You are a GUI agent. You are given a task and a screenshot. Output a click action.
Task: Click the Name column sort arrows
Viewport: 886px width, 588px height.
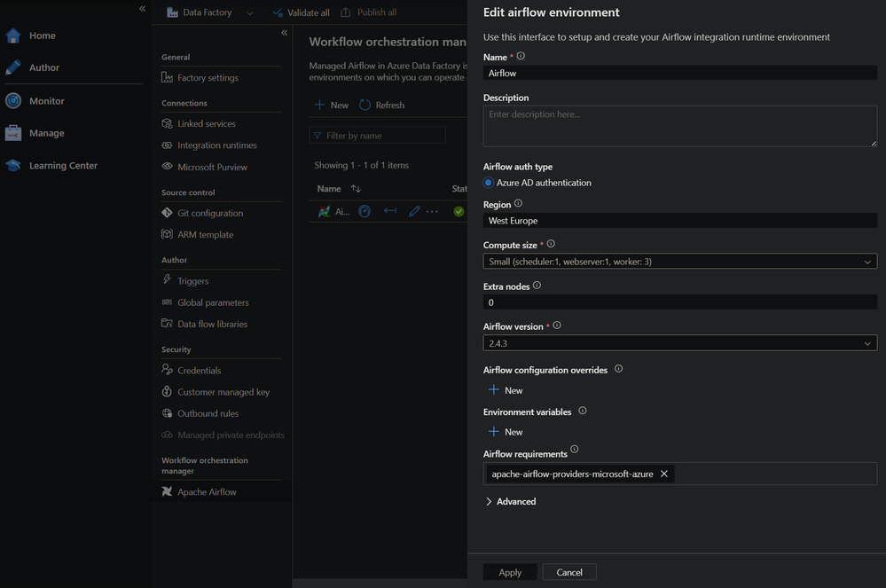pos(356,189)
